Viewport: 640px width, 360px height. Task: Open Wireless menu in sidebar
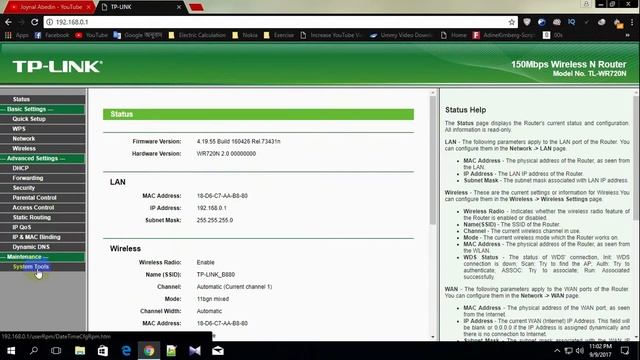24,148
